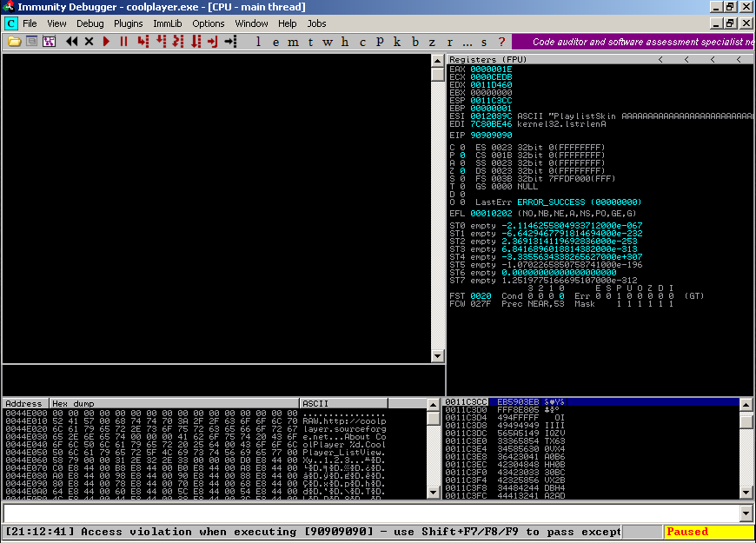
Task: Click the red double down-arrow icon
Action: tap(196, 42)
